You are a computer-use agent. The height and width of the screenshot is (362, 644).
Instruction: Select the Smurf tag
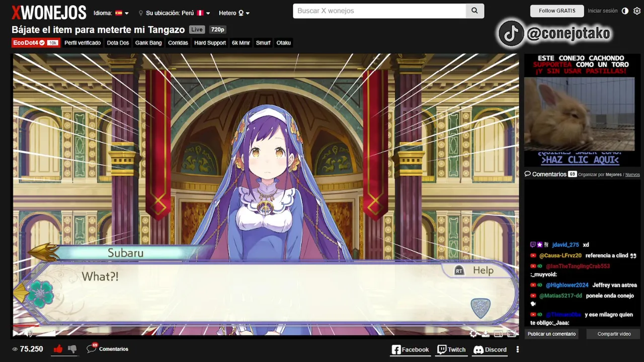coord(263,43)
